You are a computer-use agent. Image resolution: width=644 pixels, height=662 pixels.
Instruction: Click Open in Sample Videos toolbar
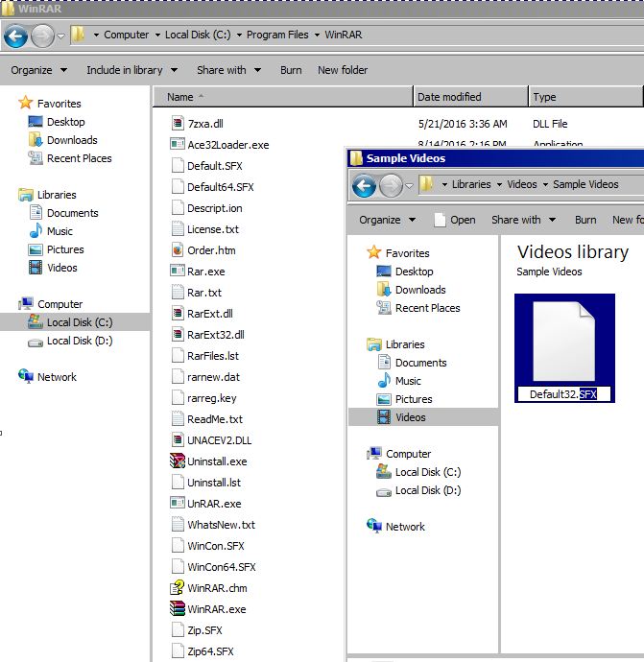pos(455,220)
